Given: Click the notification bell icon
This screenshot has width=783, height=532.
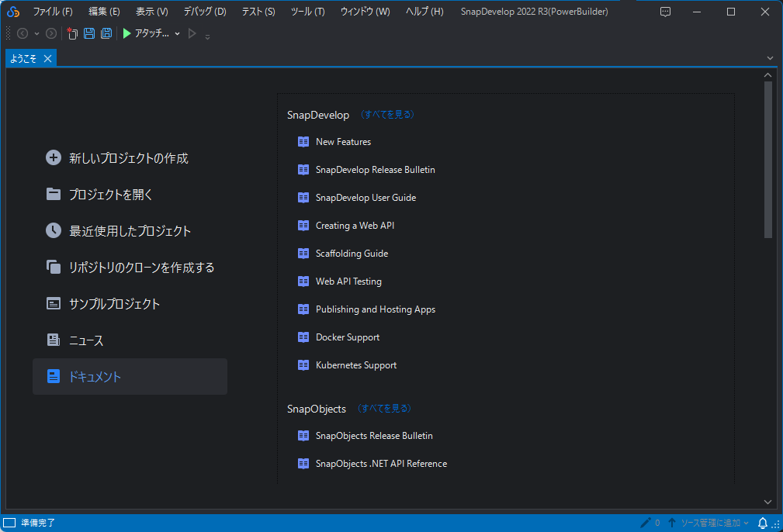Looking at the screenshot, I should click(x=763, y=523).
